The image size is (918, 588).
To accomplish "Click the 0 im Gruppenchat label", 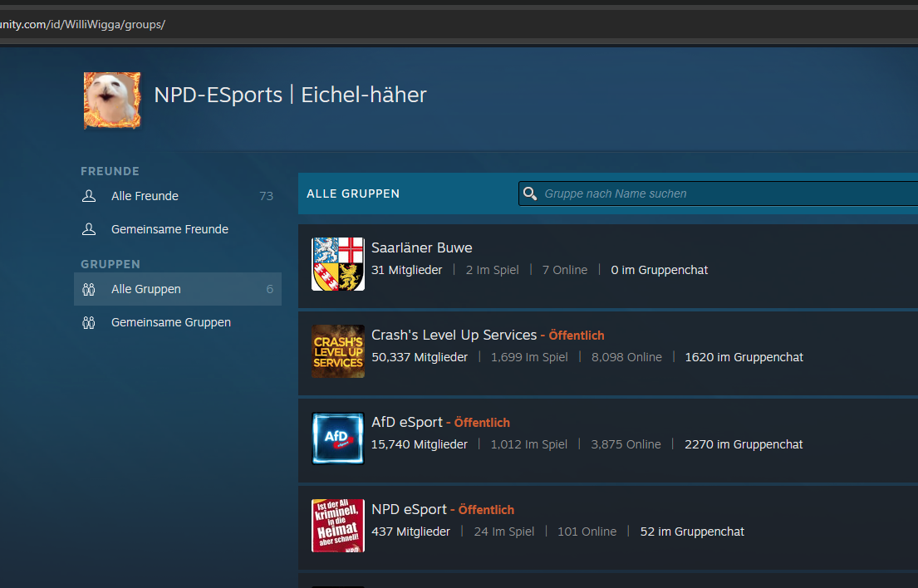I will pyautogui.click(x=659, y=270).
